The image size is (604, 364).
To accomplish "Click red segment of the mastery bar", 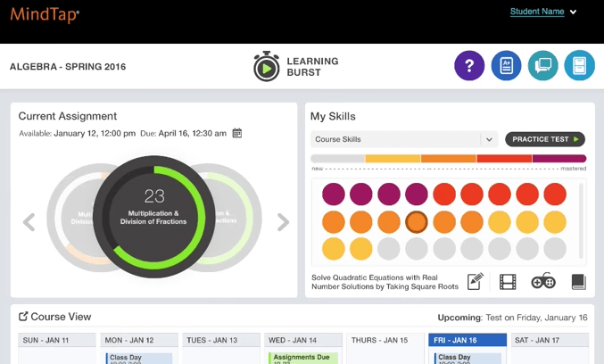I will click(x=504, y=158).
